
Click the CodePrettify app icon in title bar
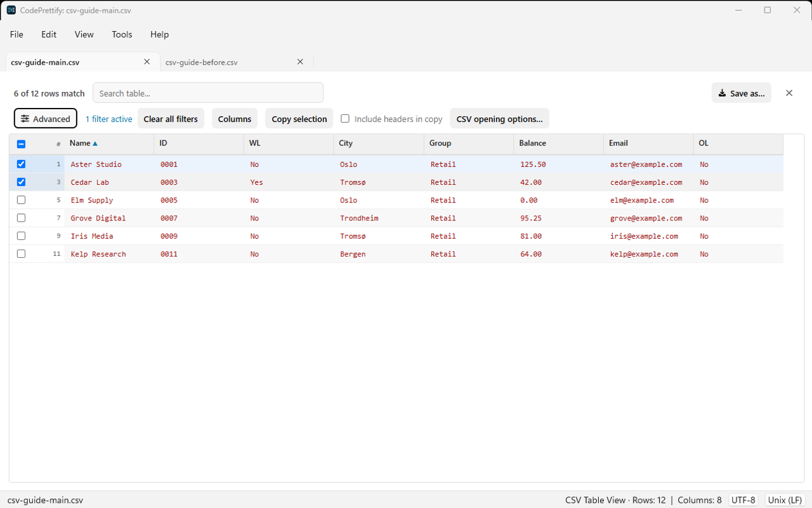11,10
